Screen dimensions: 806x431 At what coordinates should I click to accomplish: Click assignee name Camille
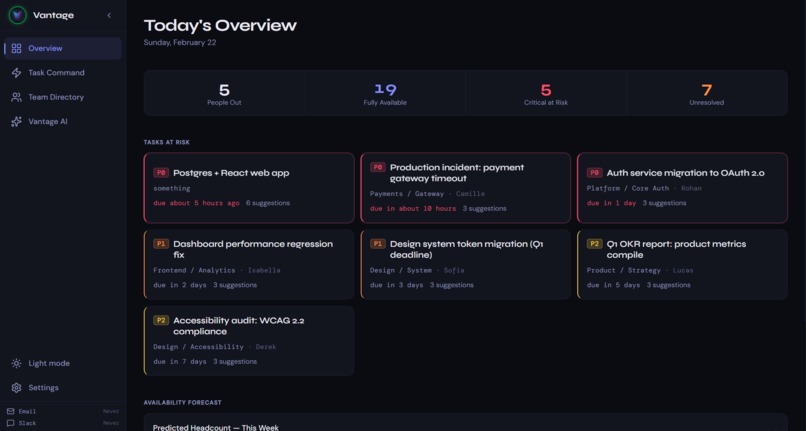470,194
